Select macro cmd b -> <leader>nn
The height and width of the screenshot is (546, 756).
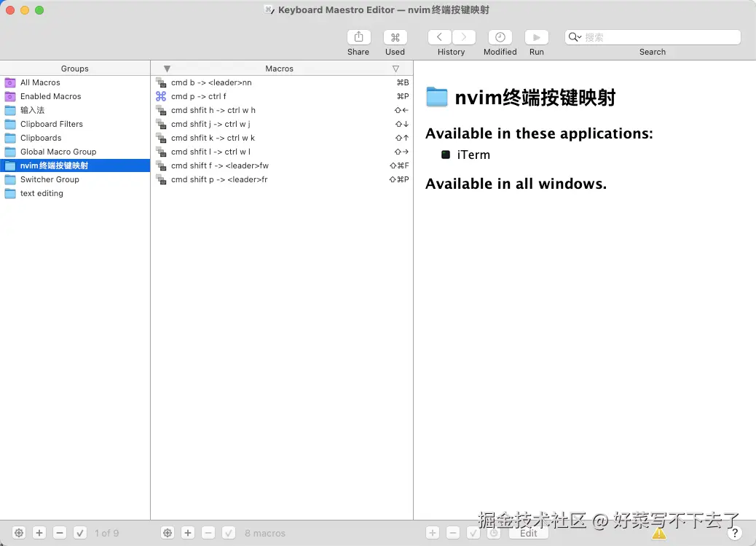click(x=282, y=82)
